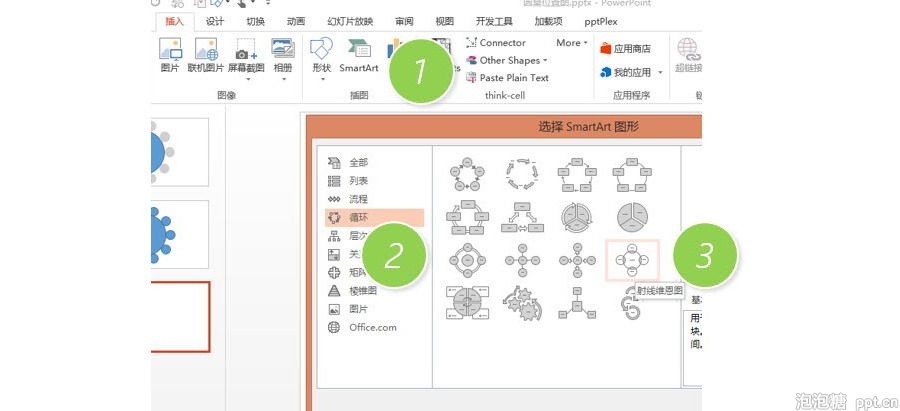Switch to the 幻灯片放映 slideshow tab
The image size is (900, 411).
(x=350, y=21)
